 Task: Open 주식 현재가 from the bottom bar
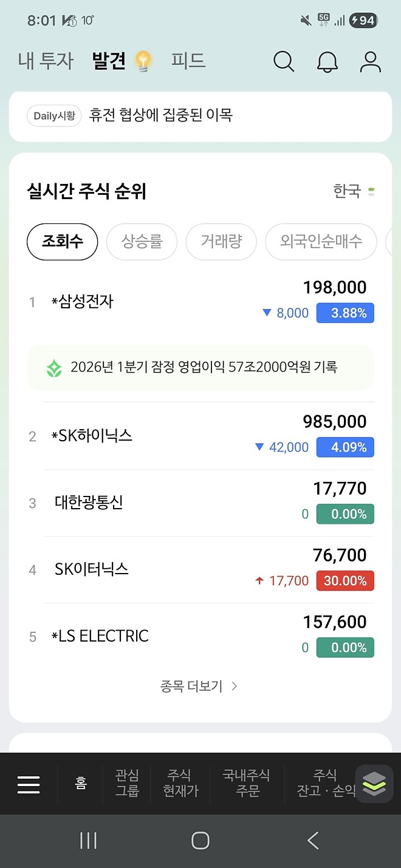180,784
